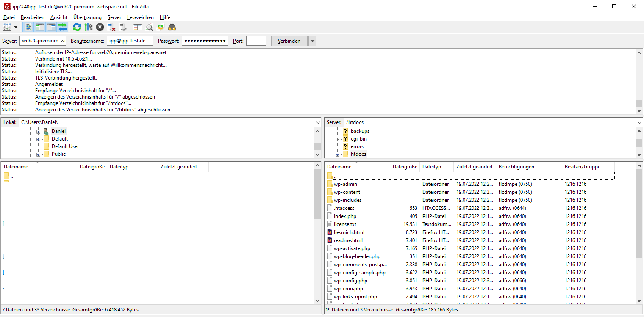The width and height of the screenshot is (644, 317).
Task: Open the remote /htdocs path dropdown
Action: 639,122
